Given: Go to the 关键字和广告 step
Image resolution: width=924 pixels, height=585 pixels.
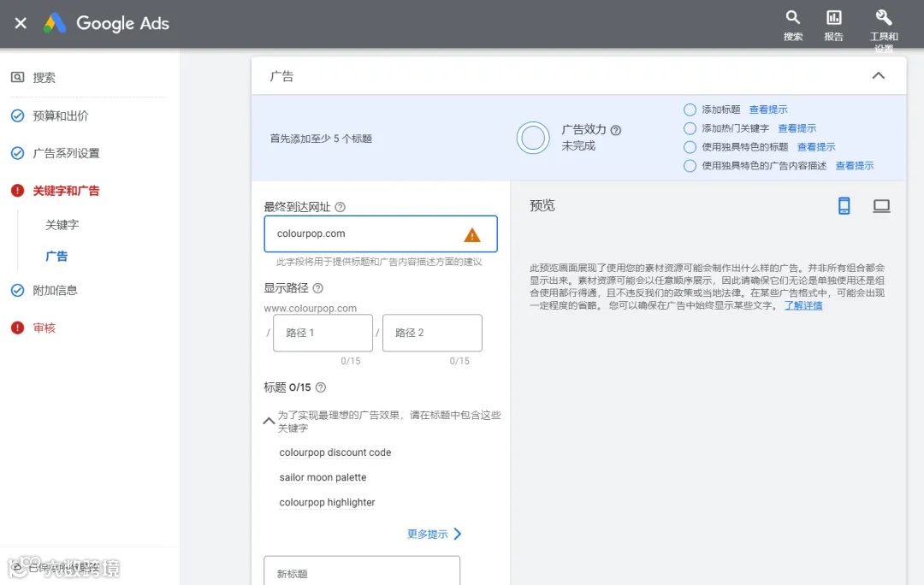Looking at the screenshot, I should [x=66, y=190].
